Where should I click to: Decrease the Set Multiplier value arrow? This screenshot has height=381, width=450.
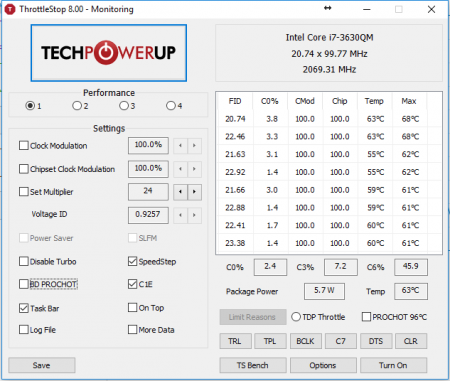coord(180,192)
